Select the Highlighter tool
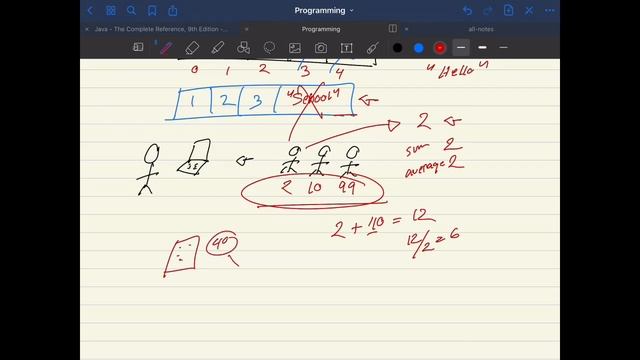Image resolution: width=640 pixels, height=360 pixels. pyautogui.click(x=218, y=48)
